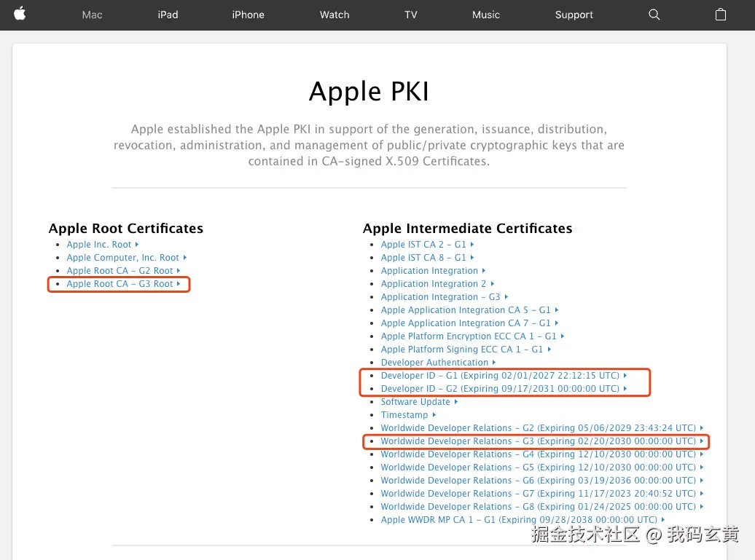Download Worldwide Developer Relations - G8 certificate
This screenshot has width=755, height=560.
[x=542, y=507]
